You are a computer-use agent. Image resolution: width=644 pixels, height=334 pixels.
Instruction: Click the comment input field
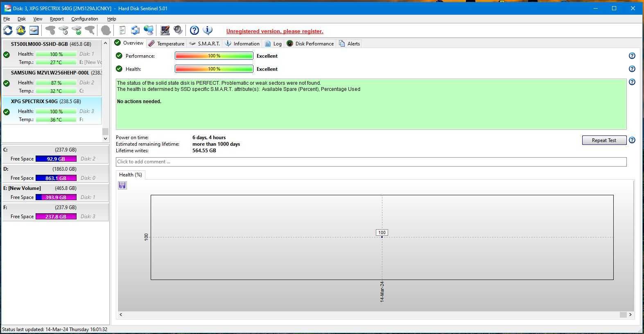371,162
